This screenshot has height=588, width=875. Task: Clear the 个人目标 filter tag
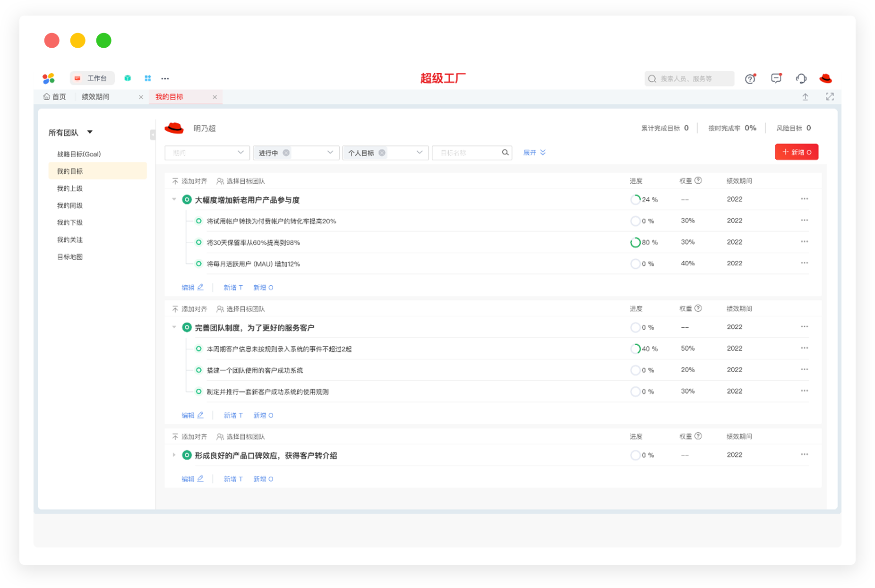click(x=382, y=153)
